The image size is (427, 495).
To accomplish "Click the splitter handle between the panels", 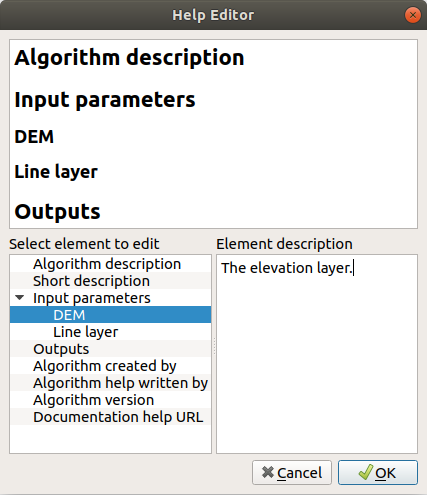I will pyautogui.click(x=214, y=347).
